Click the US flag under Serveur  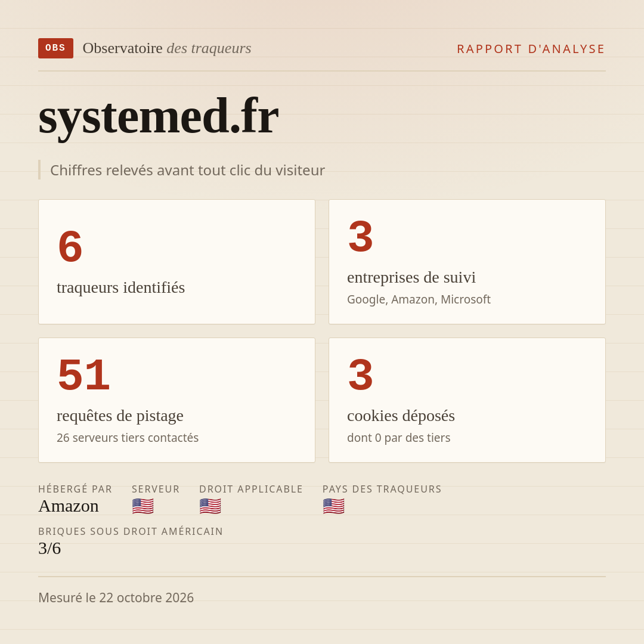click(143, 506)
